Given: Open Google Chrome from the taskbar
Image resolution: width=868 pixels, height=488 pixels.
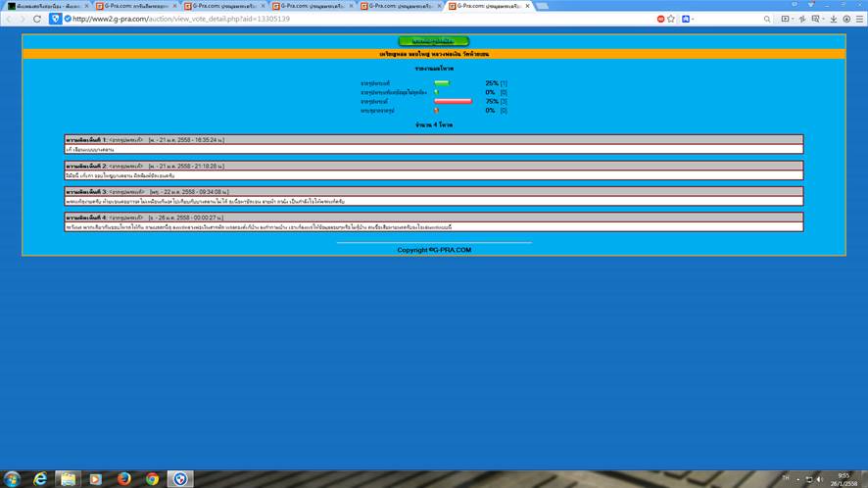Looking at the screenshot, I should (152, 478).
